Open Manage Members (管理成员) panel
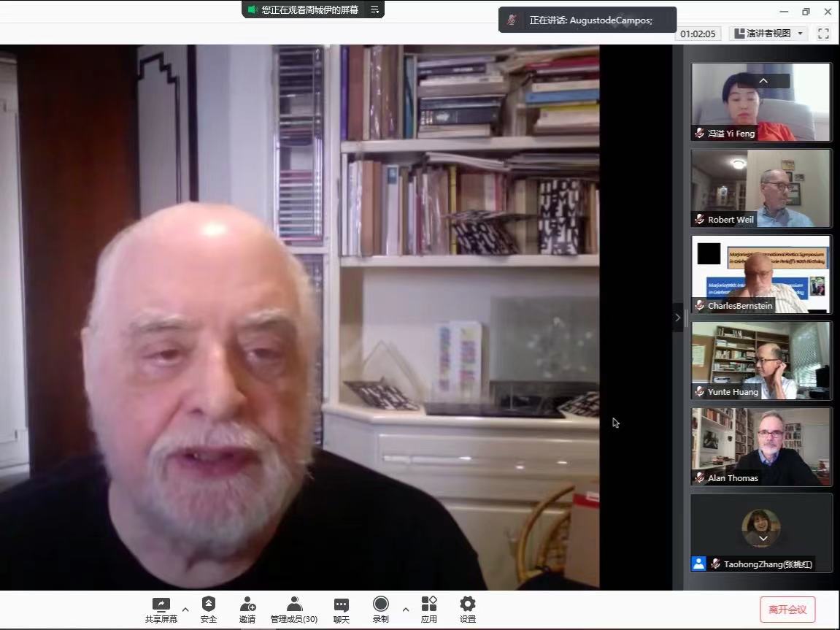The width and height of the screenshot is (840, 630). coord(294,604)
